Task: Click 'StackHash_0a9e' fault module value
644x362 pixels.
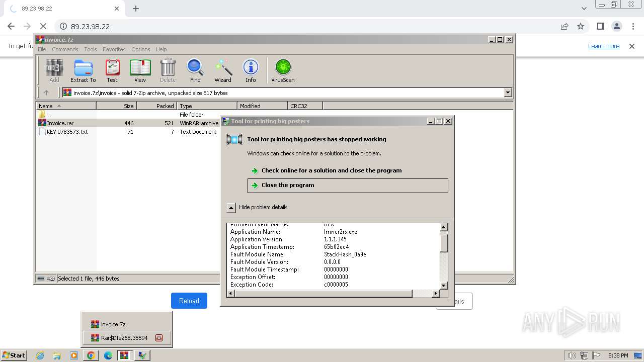Action: 345,254
